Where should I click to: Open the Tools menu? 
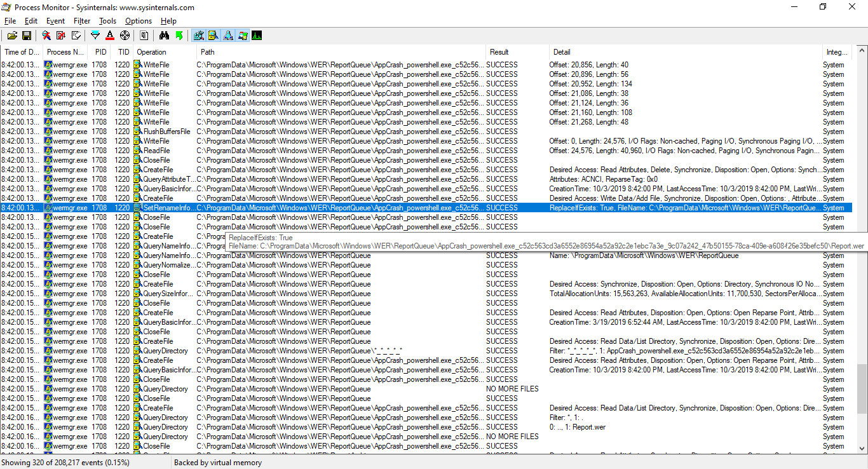coord(108,21)
